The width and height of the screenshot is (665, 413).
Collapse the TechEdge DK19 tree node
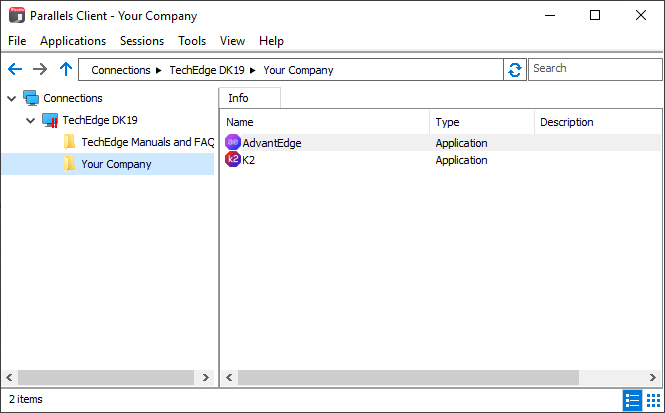[x=30, y=120]
